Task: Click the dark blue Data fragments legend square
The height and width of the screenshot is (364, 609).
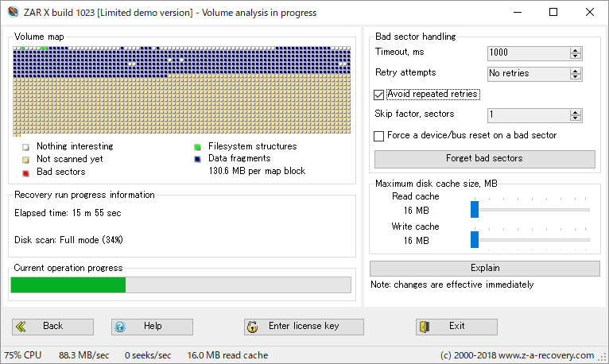Action: pyautogui.click(x=197, y=159)
